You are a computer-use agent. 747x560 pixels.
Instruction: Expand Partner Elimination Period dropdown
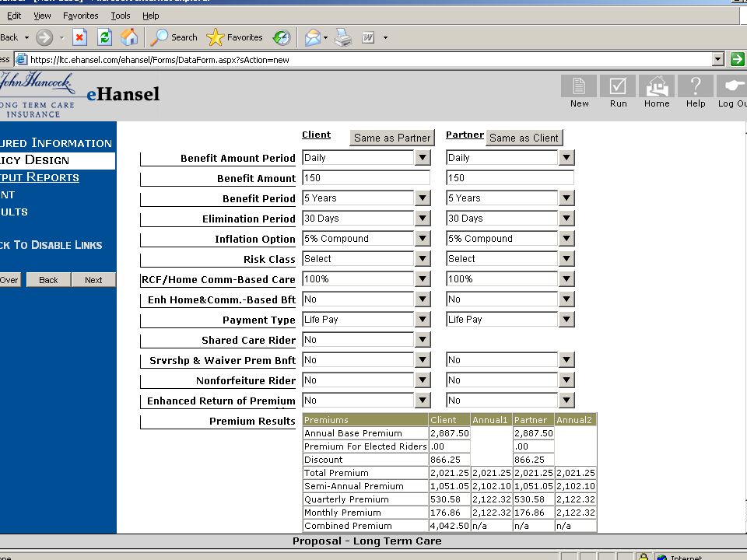(x=566, y=218)
